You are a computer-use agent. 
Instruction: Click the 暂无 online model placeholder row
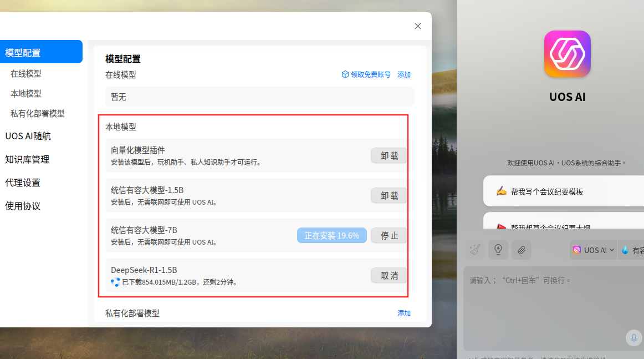pyautogui.click(x=259, y=97)
